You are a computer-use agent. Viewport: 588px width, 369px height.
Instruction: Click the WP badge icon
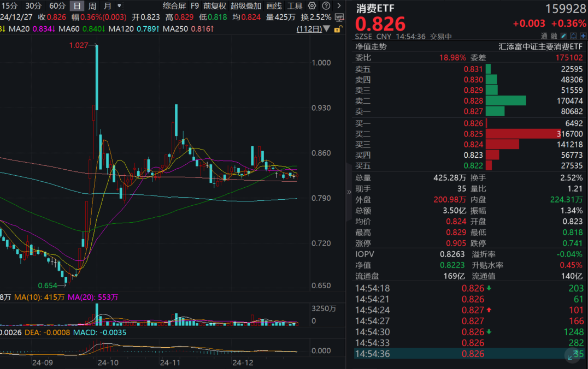point(339,17)
